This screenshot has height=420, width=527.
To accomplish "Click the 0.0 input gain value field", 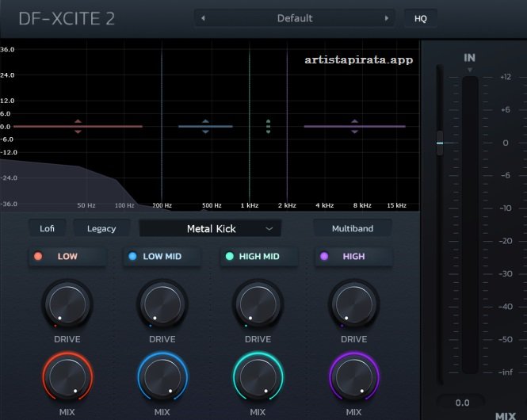I will 462,403.
